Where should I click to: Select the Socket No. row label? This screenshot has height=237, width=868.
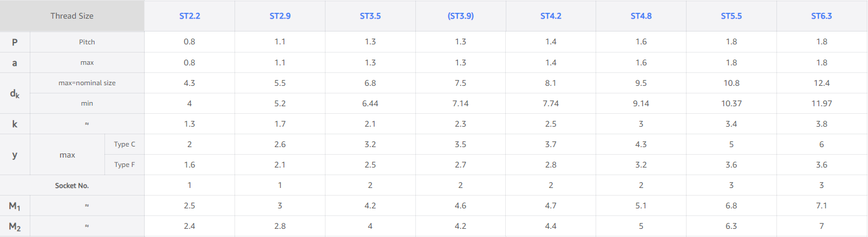pos(72,185)
